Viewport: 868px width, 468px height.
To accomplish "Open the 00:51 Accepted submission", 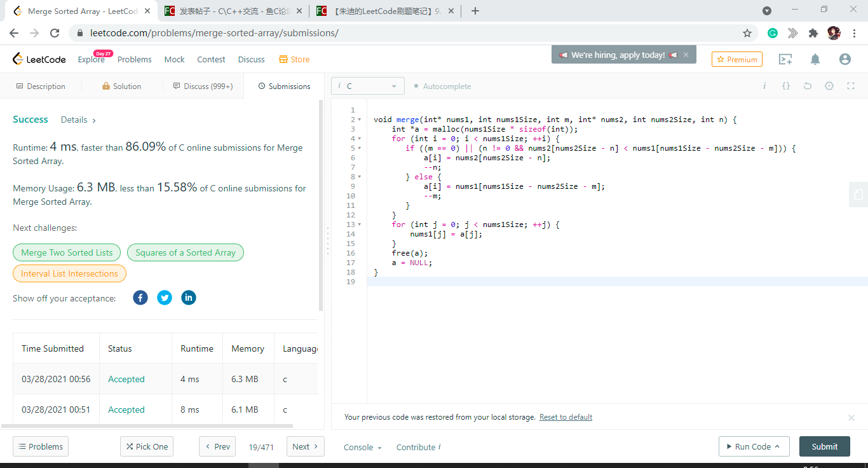I will tap(126, 410).
